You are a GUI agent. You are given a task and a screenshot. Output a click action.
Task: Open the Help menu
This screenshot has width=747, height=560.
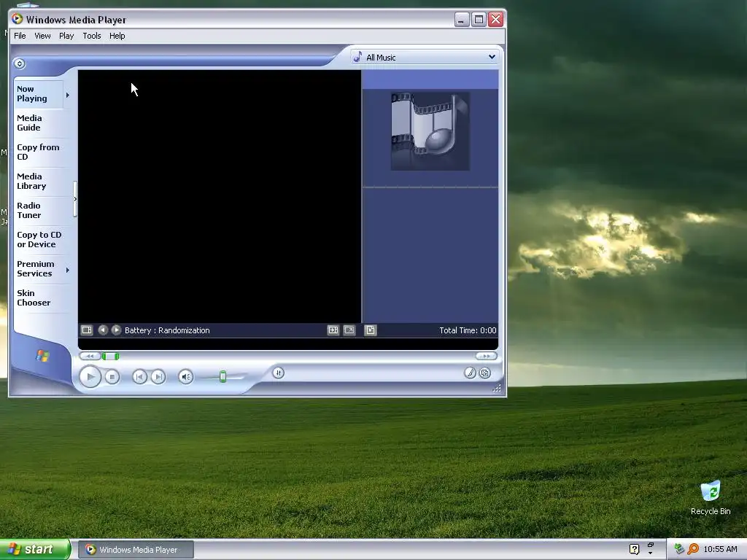(x=117, y=36)
